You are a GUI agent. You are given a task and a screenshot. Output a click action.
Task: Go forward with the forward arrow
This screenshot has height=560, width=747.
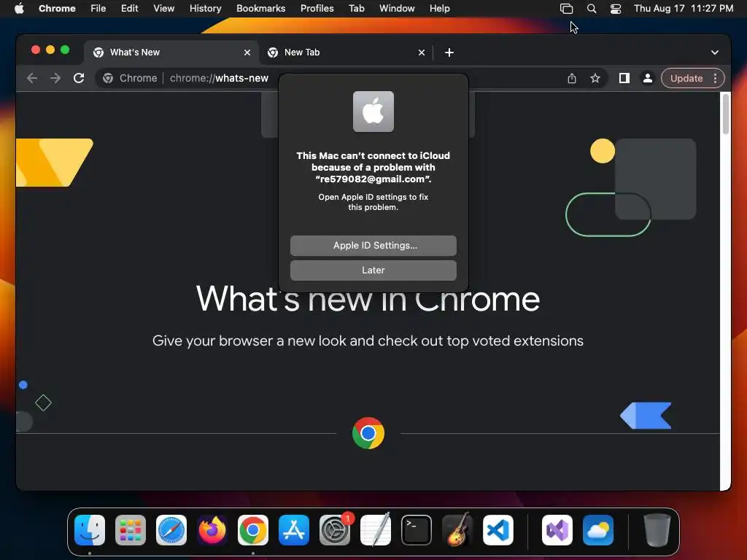click(55, 78)
